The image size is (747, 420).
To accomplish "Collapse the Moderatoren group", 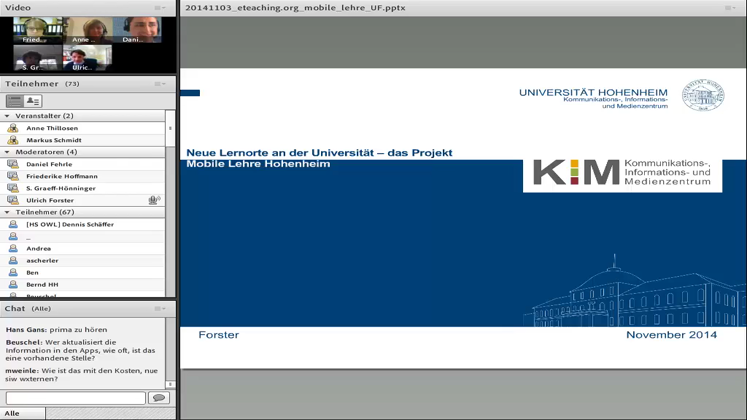I will [x=8, y=152].
